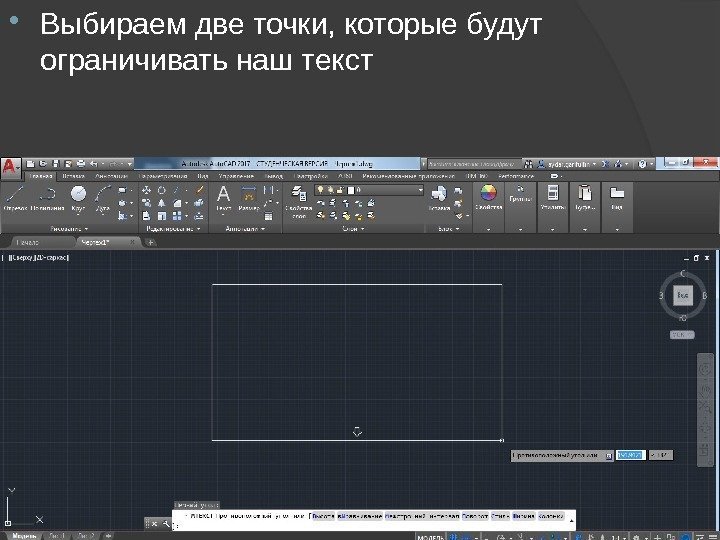Select the Mirror tool in Редактирование panel

[x=162, y=202]
